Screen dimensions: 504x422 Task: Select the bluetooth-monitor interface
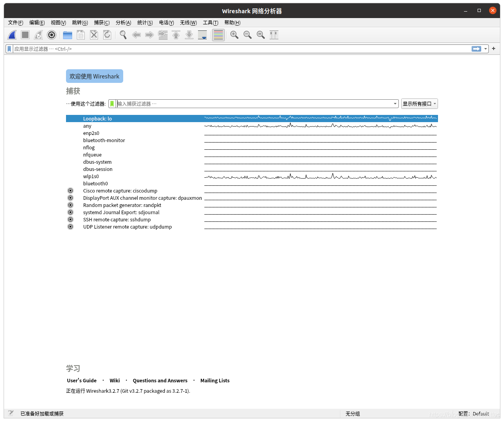coord(252,140)
